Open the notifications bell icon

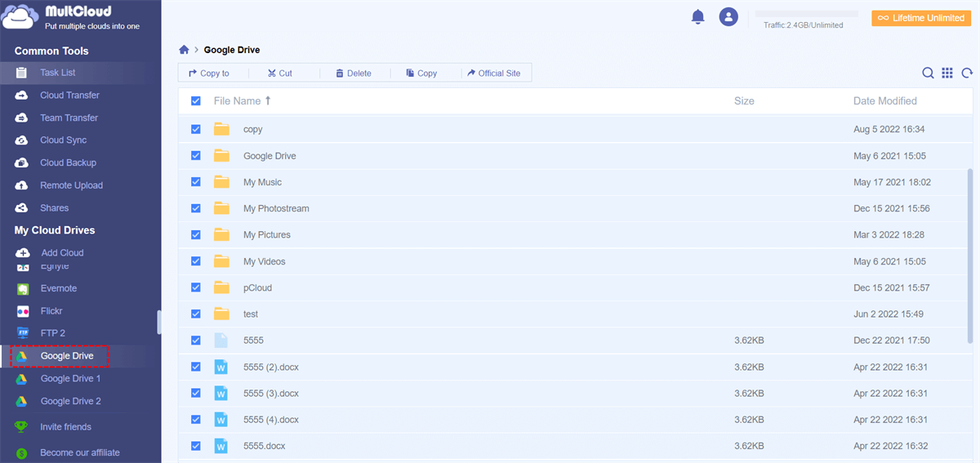(x=697, y=16)
